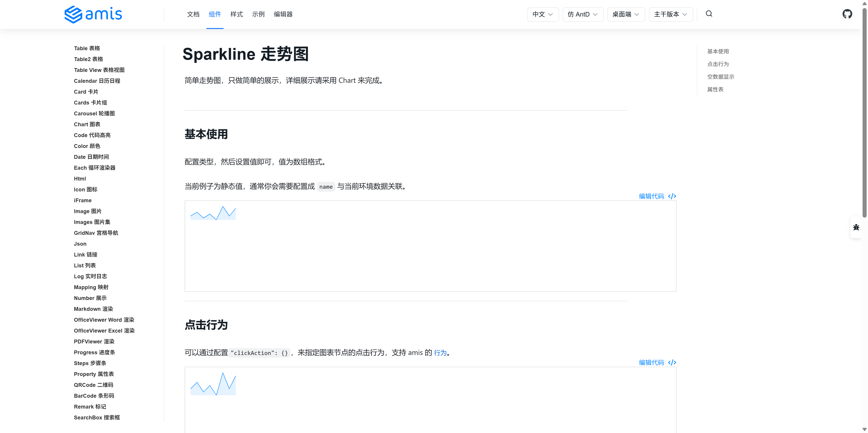Click 编辑代码 above the first example
The height and width of the screenshot is (433, 868).
(651, 196)
